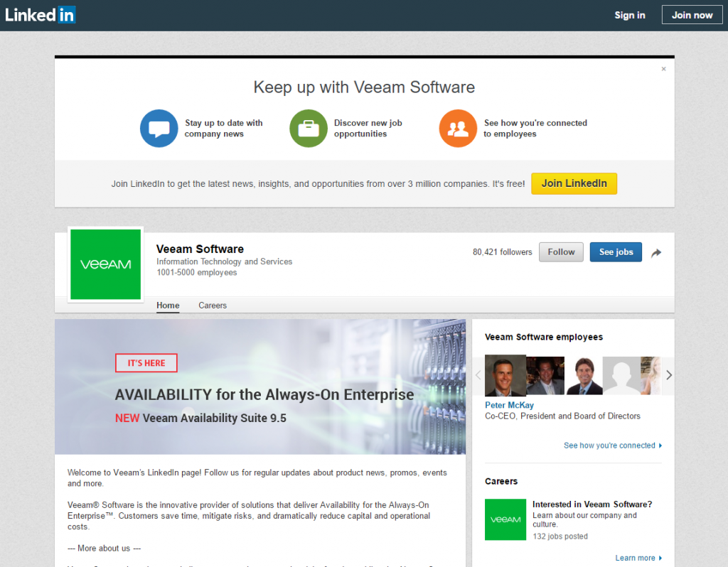This screenshot has height=567, width=728.
Task: Click the second employee photo
Action: pos(545,375)
